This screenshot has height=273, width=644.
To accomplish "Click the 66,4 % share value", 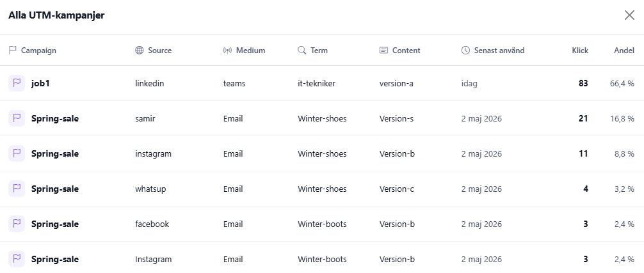I will [622, 84].
